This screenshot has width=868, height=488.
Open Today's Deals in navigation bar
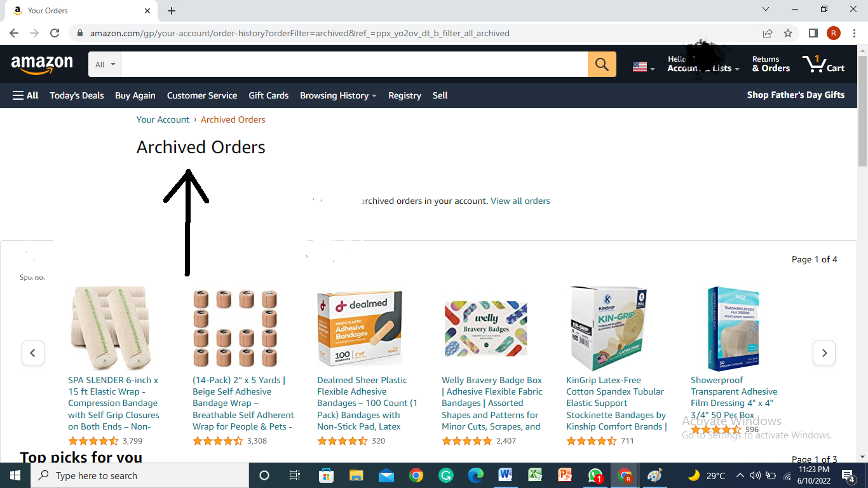point(77,95)
